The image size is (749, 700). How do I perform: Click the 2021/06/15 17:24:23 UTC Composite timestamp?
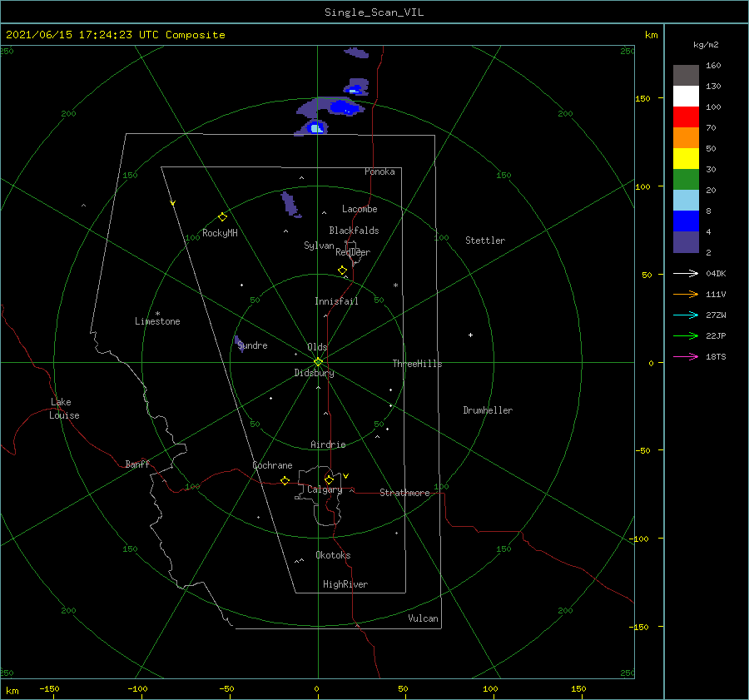click(x=115, y=35)
